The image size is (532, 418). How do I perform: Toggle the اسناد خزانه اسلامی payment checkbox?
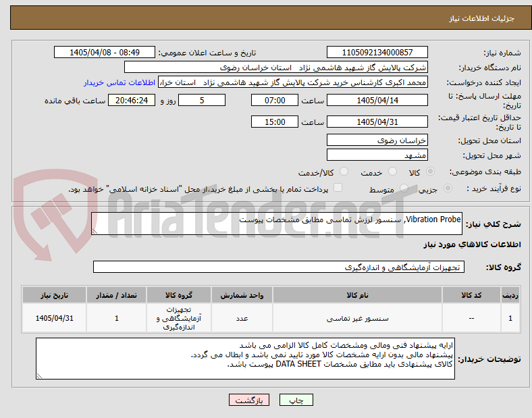[x=338, y=188]
